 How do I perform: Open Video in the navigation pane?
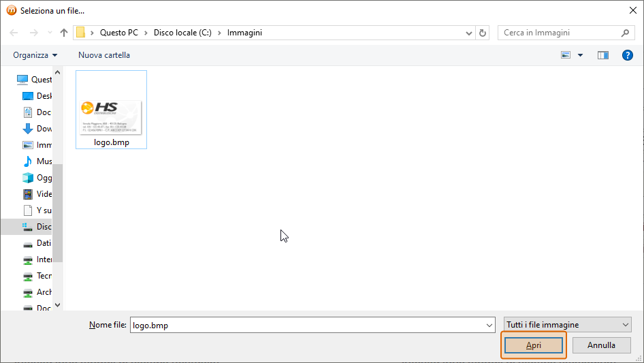point(37,194)
